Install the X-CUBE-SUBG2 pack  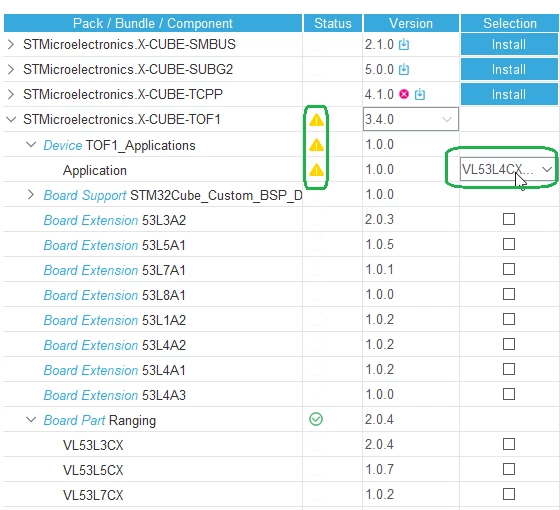[x=509, y=69]
